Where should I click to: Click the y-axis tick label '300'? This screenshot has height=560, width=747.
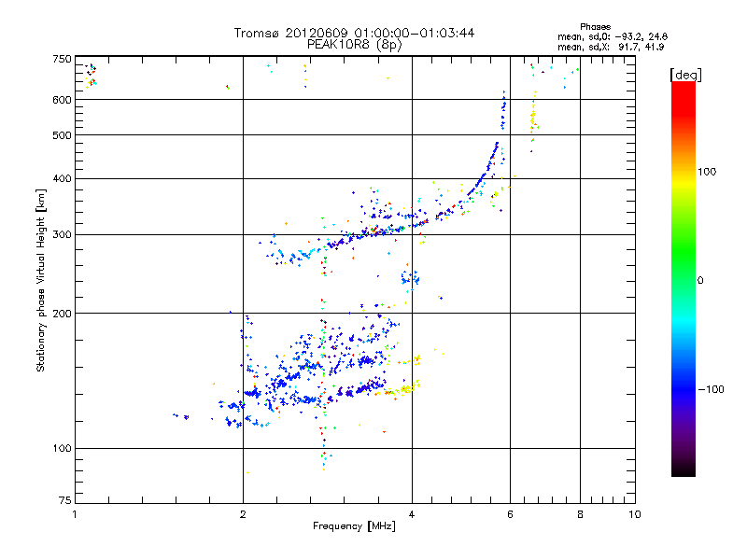(62, 234)
